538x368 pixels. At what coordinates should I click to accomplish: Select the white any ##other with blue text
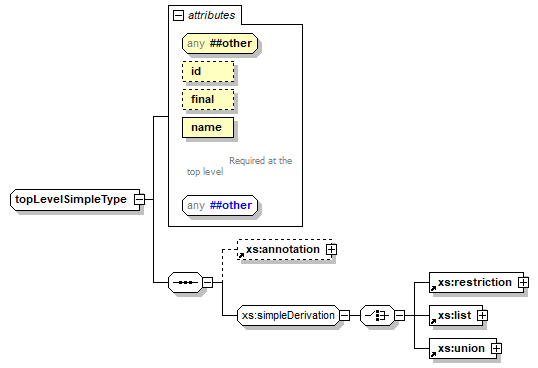(x=220, y=205)
